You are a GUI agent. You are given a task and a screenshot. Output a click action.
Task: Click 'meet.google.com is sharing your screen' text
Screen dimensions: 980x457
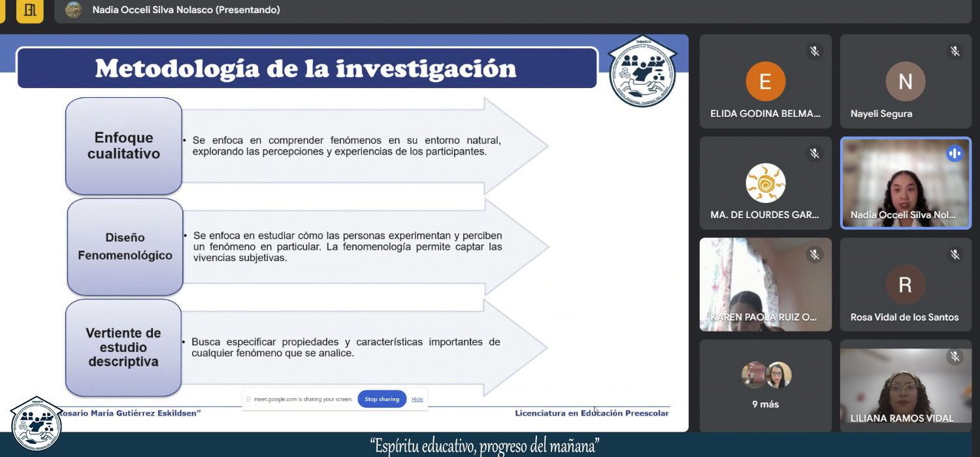pos(303,399)
